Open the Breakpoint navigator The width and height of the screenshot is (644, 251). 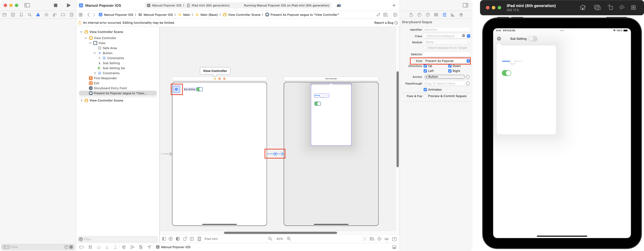coord(63,15)
